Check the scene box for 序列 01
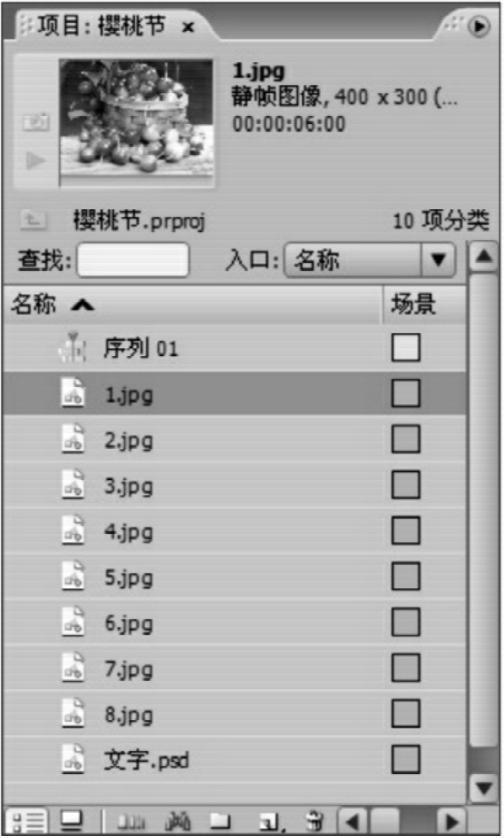The image size is (504, 838). pyautogui.click(x=405, y=348)
